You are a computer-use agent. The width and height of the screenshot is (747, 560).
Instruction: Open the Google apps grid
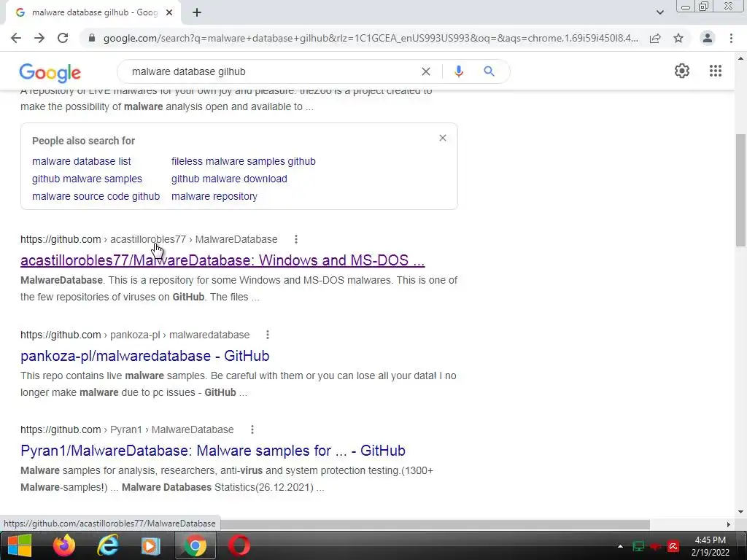(x=715, y=71)
